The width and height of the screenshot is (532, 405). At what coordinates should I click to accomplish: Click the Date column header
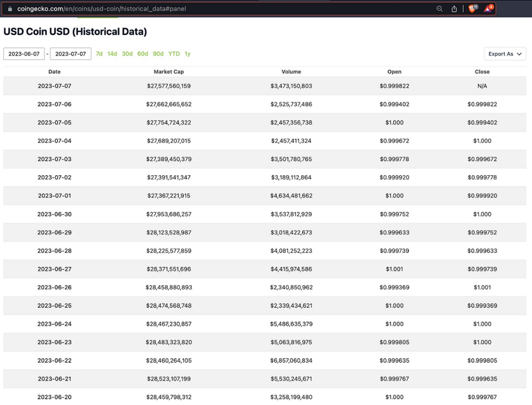[54, 72]
